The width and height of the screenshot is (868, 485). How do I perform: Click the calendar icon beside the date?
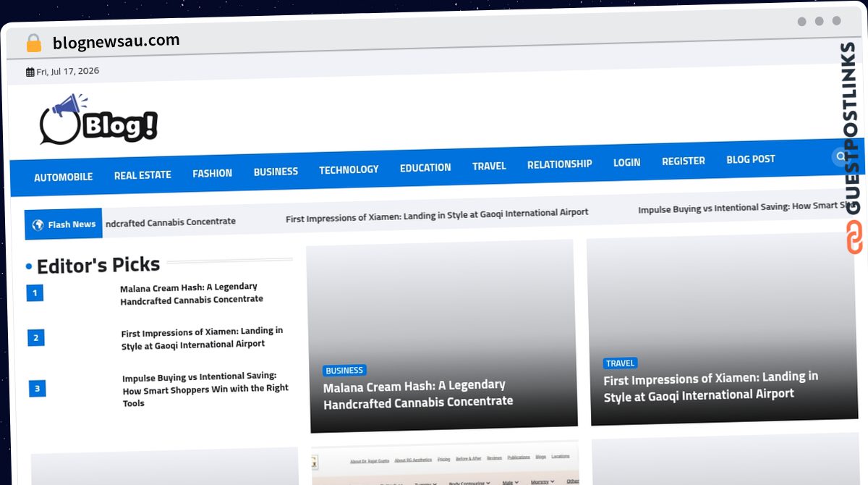pos(30,72)
